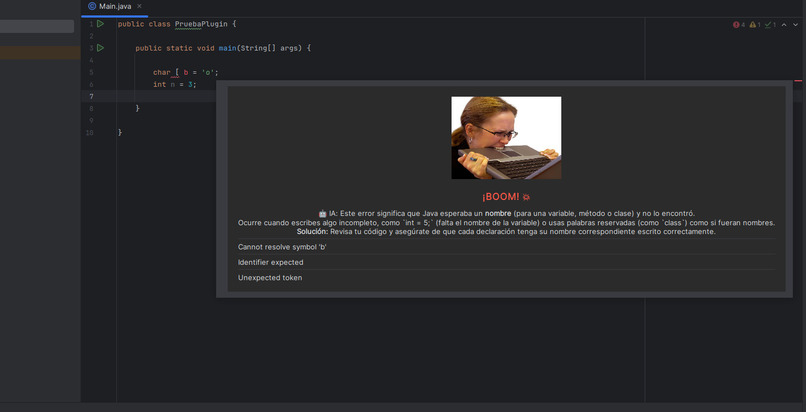Click line number 10 in gutter

pos(89,133)
